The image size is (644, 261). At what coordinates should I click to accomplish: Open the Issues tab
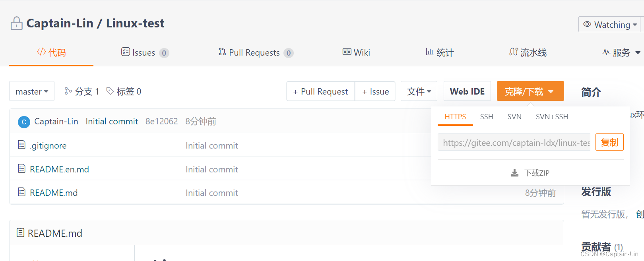tap(144, 52)
